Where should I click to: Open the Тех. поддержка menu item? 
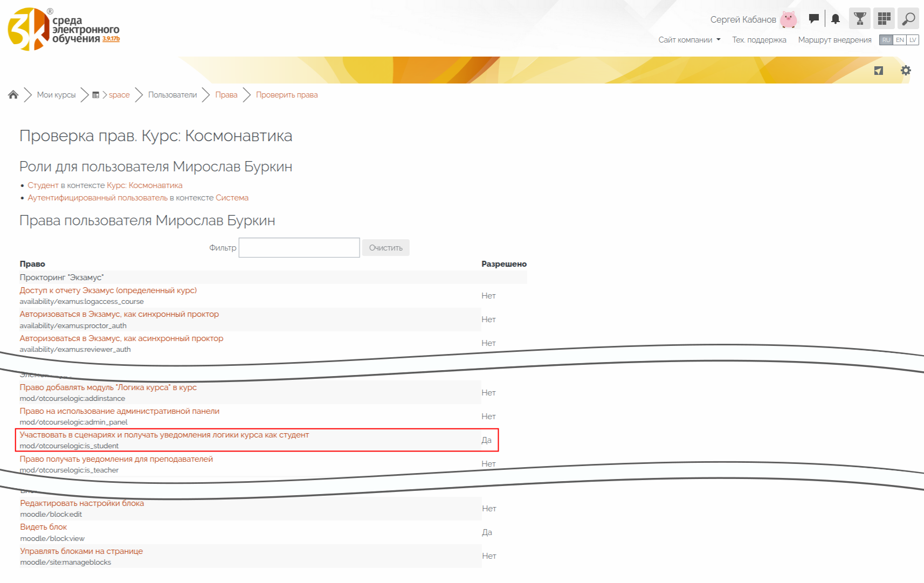pos(759,40)
